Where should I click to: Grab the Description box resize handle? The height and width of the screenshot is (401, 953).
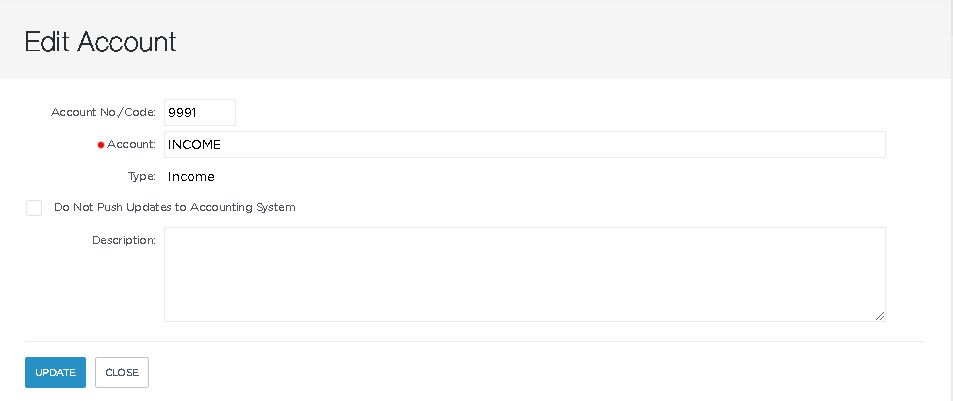(879, 316)
